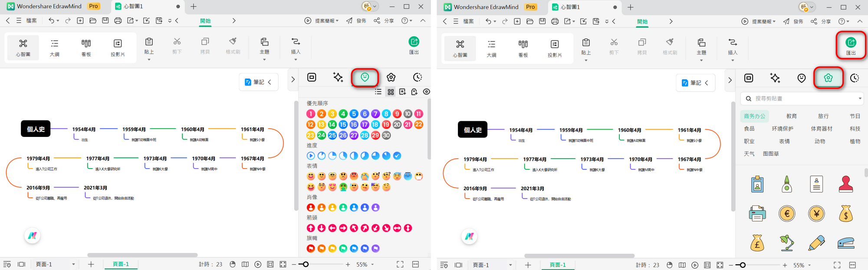Click the green Export button in right window

click(851, 46)
